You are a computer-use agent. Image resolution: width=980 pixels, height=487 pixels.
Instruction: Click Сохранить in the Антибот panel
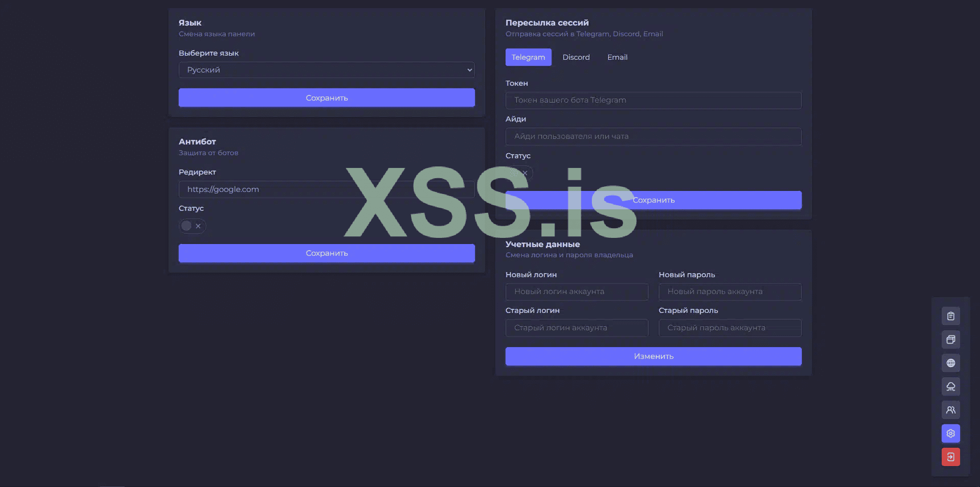pyautogui.click(x=327, y=253)
